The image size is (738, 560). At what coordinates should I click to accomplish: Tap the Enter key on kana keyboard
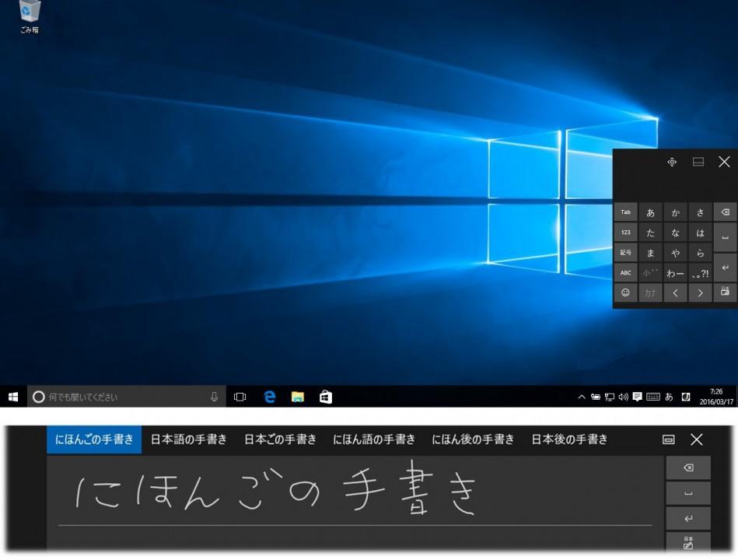(x=726, y=268)
